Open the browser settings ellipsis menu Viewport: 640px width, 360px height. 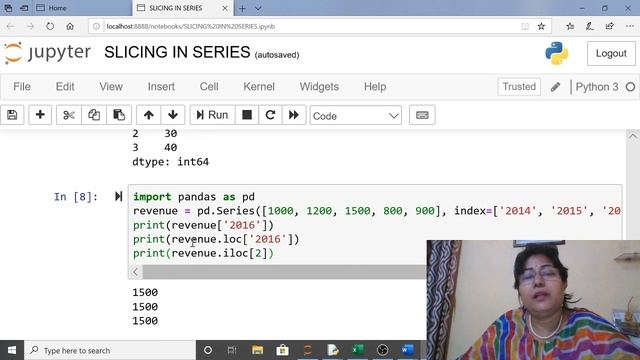tap(630, 27)
